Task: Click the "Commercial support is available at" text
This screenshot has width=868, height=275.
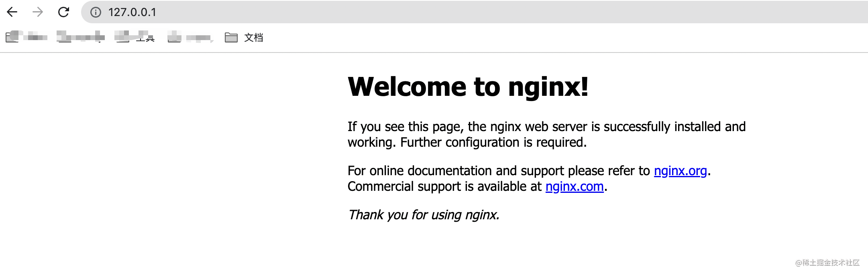Action: (444, 186)
